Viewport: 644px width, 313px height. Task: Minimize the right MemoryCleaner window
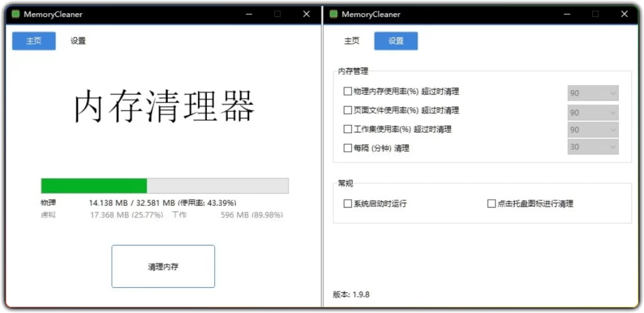pos(567,14)
